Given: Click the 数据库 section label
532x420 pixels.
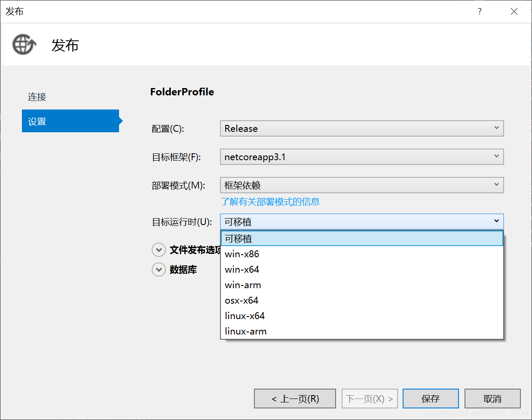Looking at the screenshot, I should tap(183, 270).
